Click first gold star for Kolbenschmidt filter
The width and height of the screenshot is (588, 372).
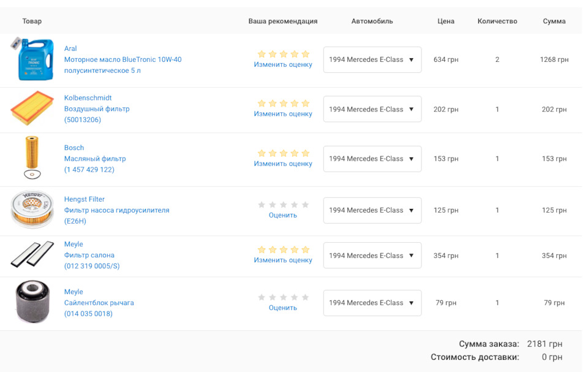(x=262, y=103)
